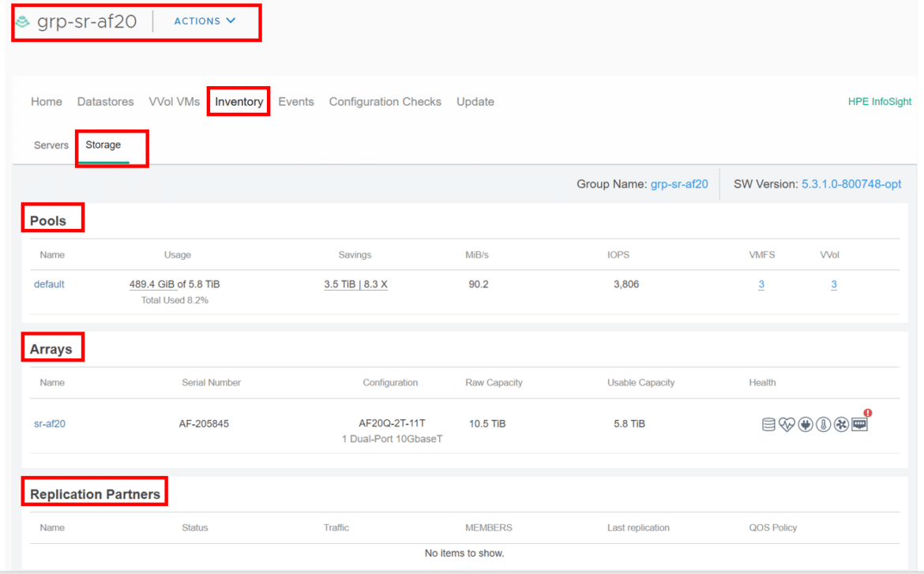Image resolution: width=924 pixels, height=574 pixels.
Task: Click the Usable Capacity column header
Action: coord(641,382)
